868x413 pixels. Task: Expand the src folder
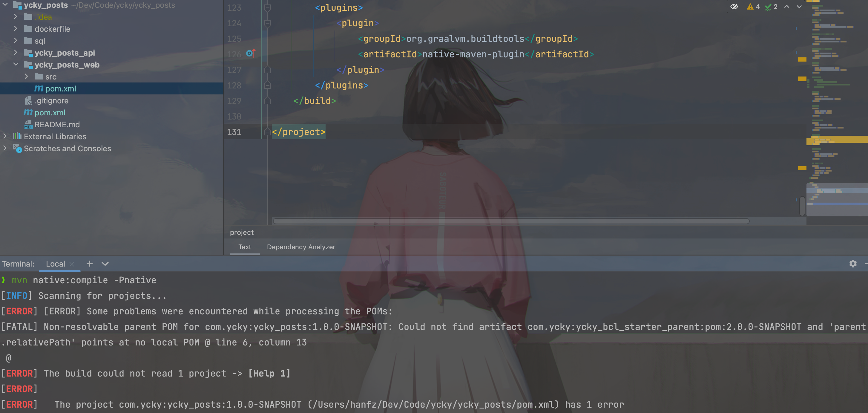pyautogui.click(x=27, y=77)
